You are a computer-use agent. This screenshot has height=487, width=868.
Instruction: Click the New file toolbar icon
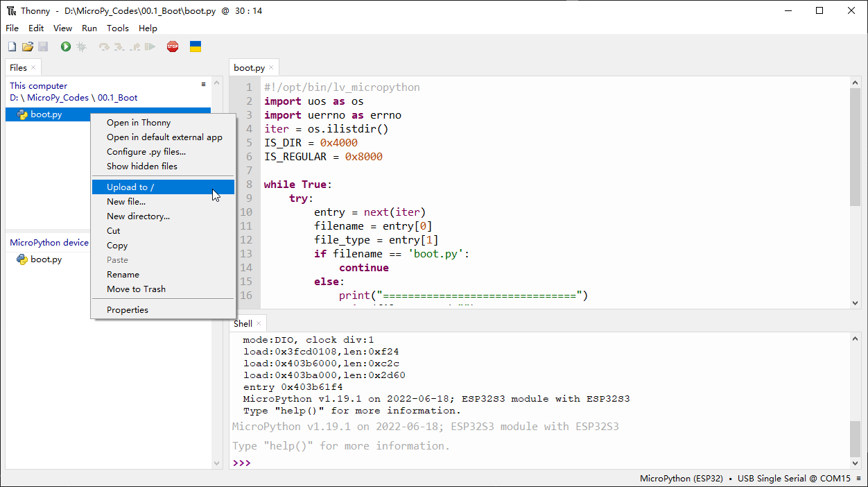tap(12, 46)
